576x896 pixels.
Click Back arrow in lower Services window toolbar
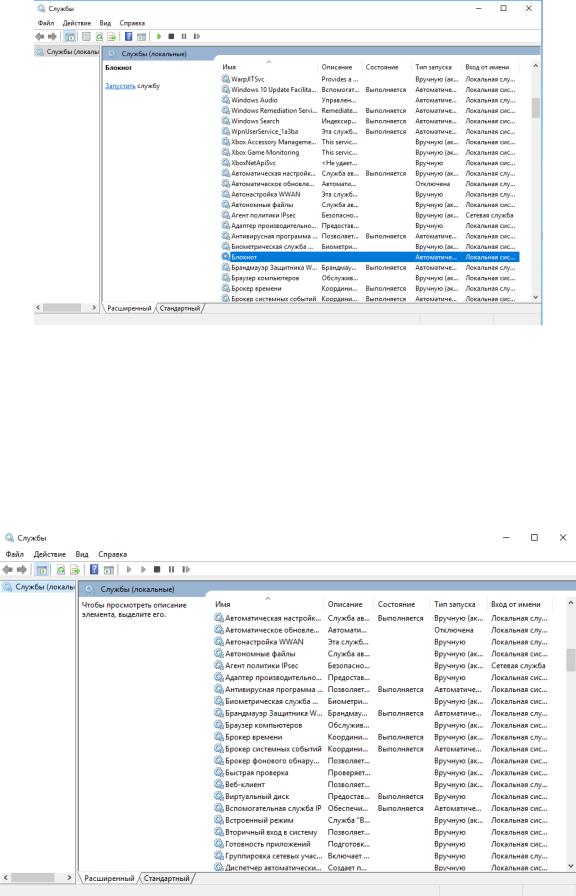point(8,569)
